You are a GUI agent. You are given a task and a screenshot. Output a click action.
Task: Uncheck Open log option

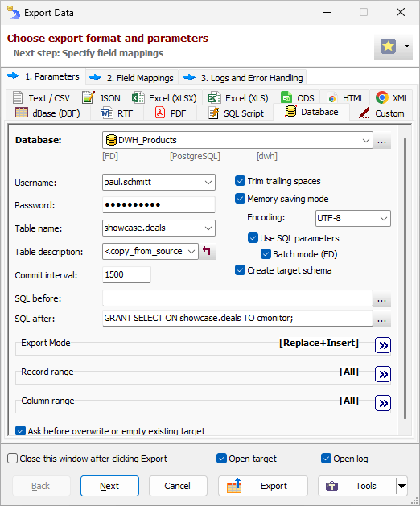tap(326, 459)
